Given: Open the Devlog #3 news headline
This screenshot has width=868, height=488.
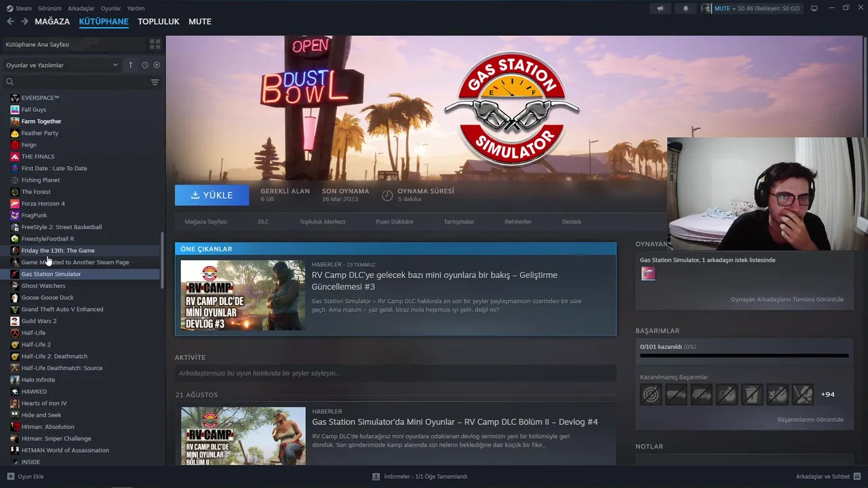Looking at the screenshot, I should click(435, 281).
